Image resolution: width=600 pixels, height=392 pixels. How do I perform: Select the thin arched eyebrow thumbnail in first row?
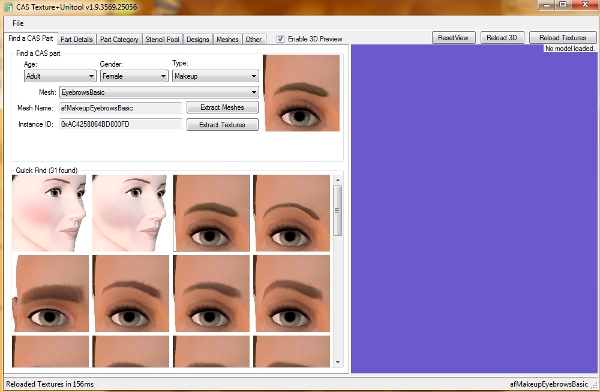(291, 213)
